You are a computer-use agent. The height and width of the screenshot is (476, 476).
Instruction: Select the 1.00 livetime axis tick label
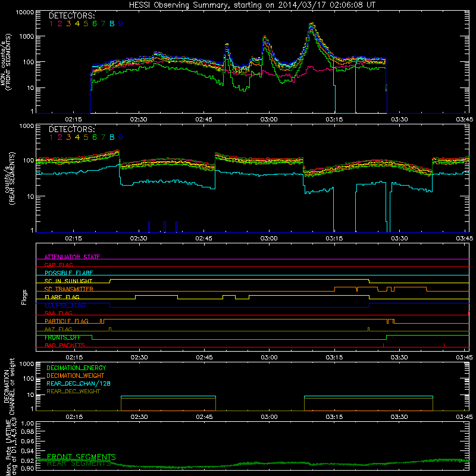[27, 423]
